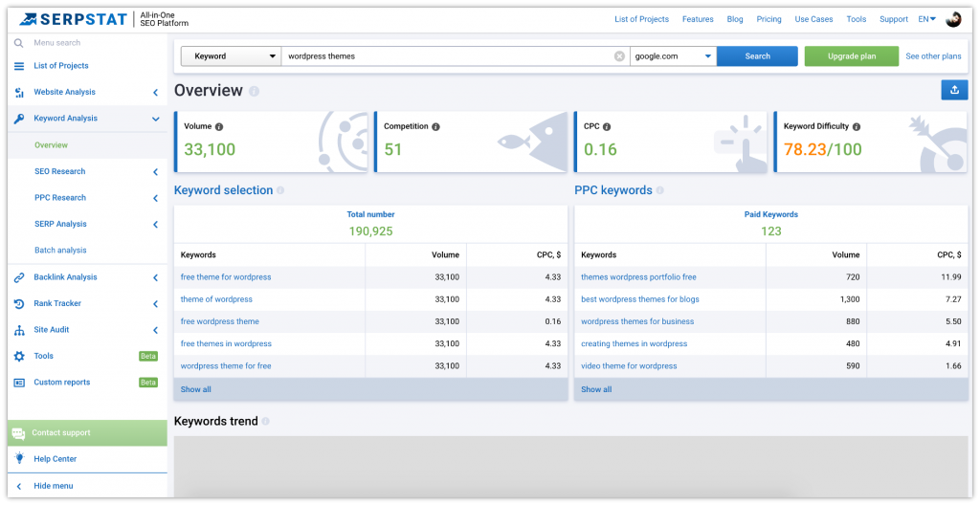Screen dimensions: 980x505
Task: Open the EN language dropdown
Action: pyautogui.click(x=926, y=19)
